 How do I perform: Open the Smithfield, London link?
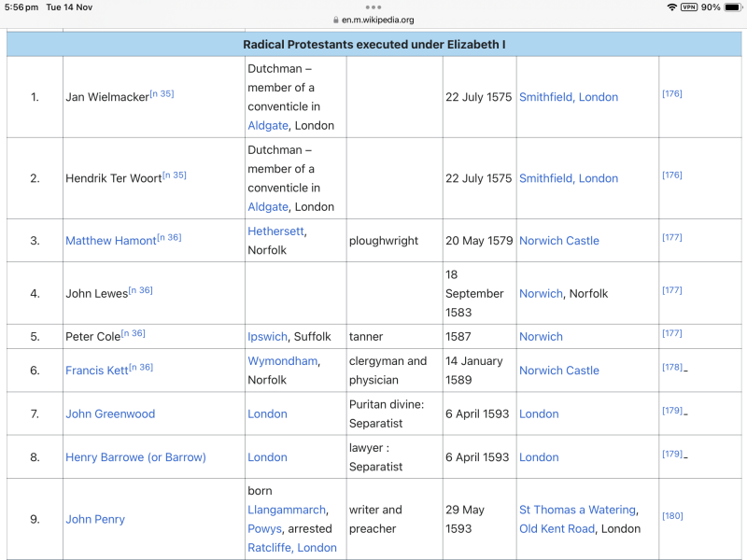coord(569,97)
